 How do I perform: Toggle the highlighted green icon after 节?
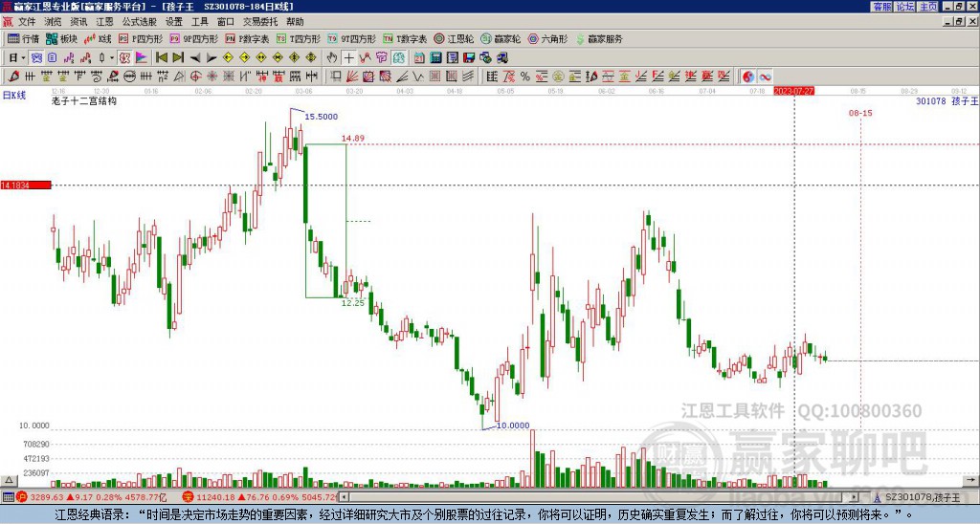pos(398,57)
